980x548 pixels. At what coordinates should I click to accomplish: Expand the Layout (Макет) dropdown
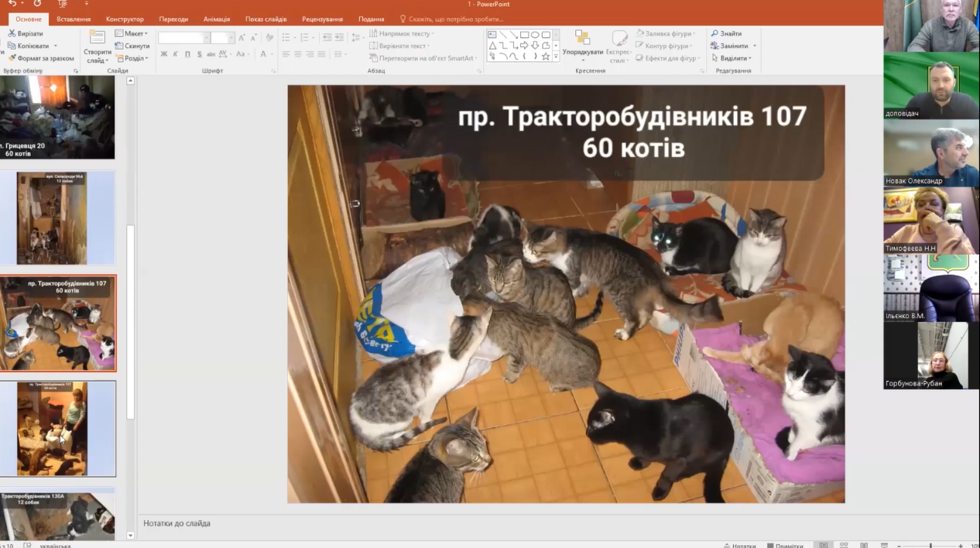tap(133, 34)
